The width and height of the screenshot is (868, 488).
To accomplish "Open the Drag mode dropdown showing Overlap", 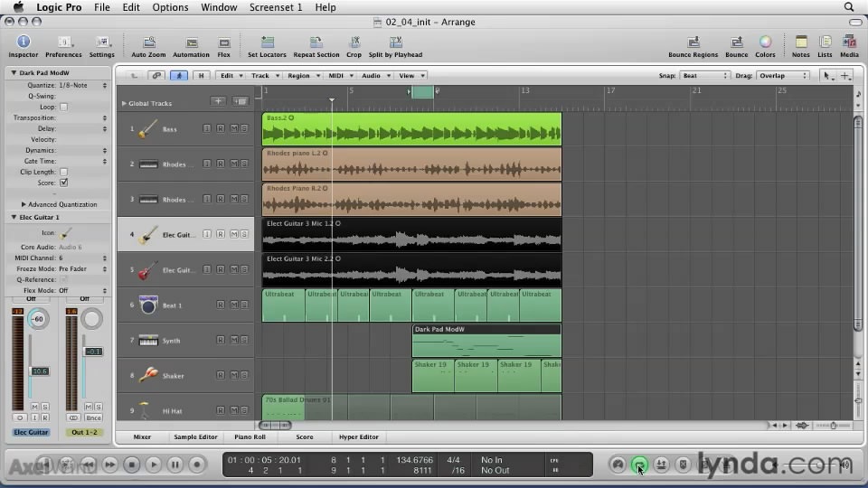I will tap(783, 76).
